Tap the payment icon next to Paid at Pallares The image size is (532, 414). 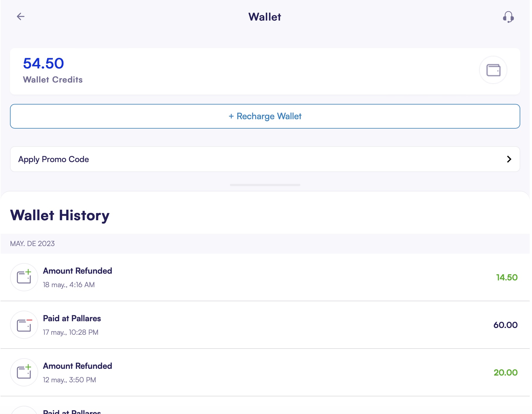coord(24,325)
